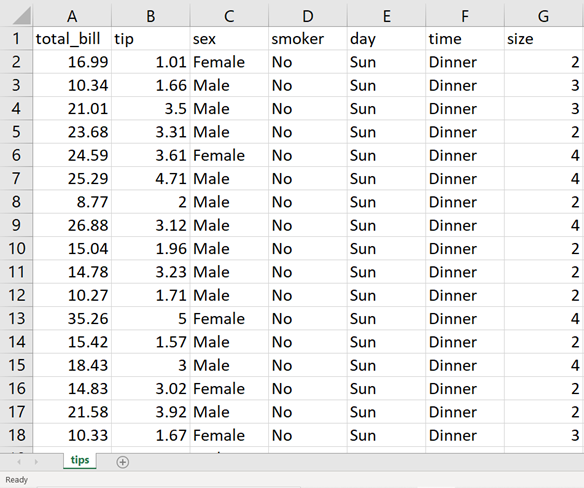The width and height of the screenshot is (584, 488).
Task: Select cell with total bill 18.43
Action: pyautogui.click(x=72, y=365)
